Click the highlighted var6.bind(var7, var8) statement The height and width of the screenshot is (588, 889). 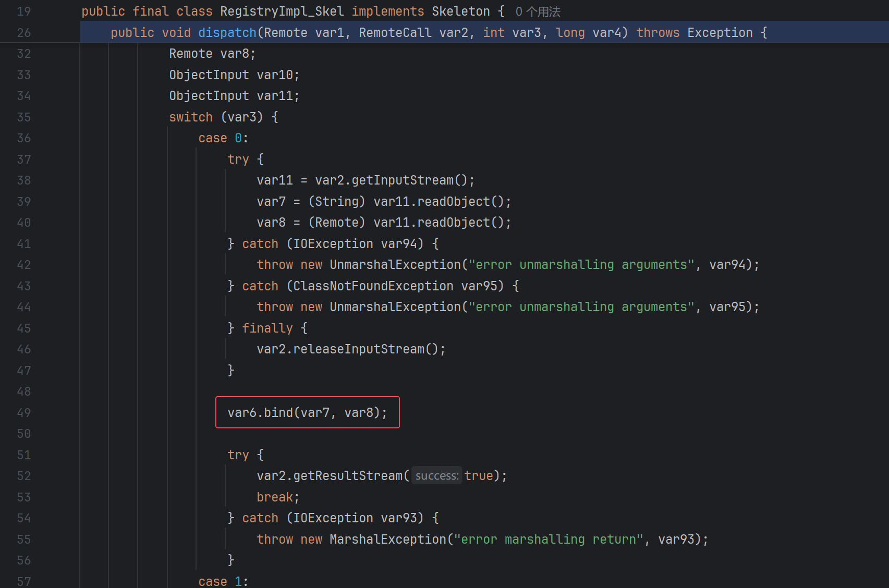click(x=307, y=413)
